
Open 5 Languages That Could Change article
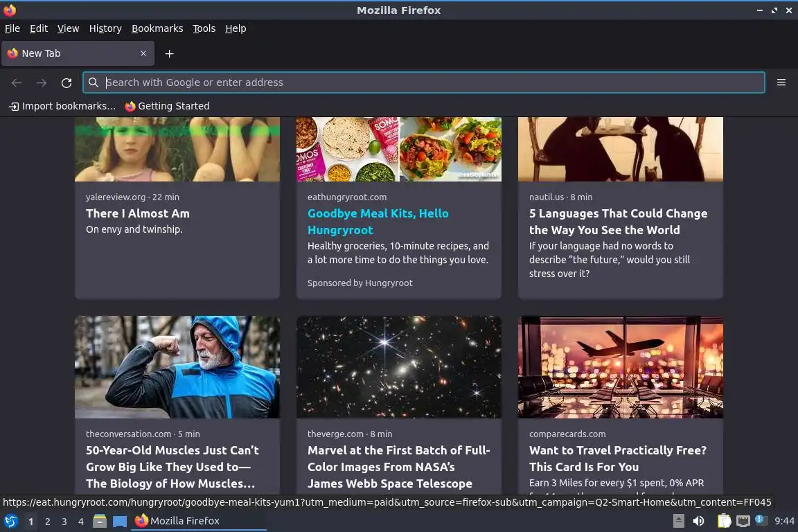[x=618, y=222]
